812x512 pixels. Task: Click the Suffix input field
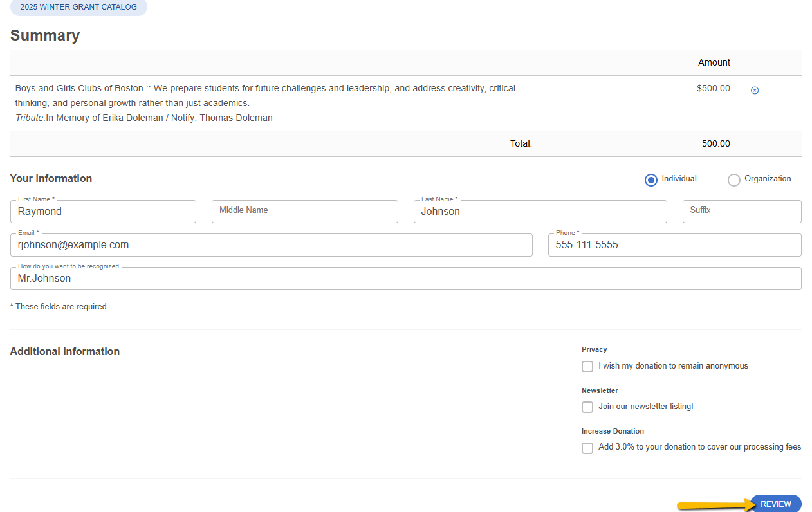point(742,212)
